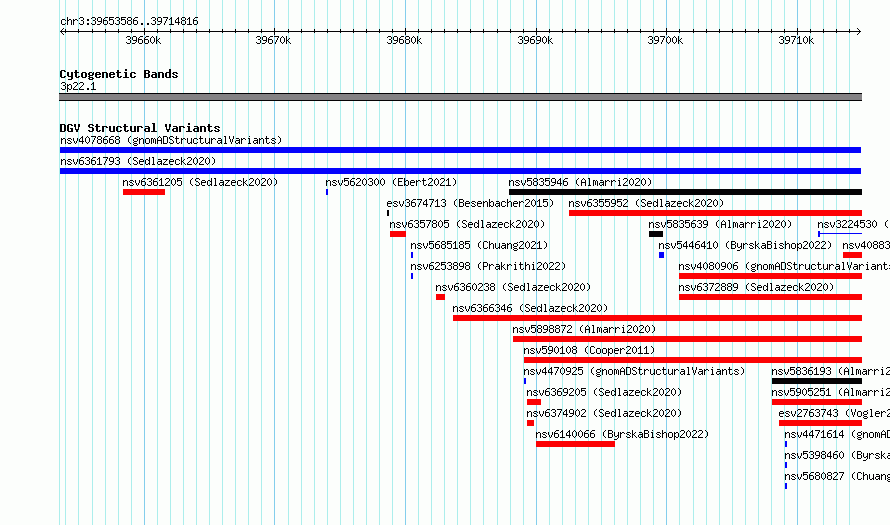The image size is (890, 525).
Task: Open label nsv4080906 gnomADStructuralVariants
Action: [x=784, y=266]
